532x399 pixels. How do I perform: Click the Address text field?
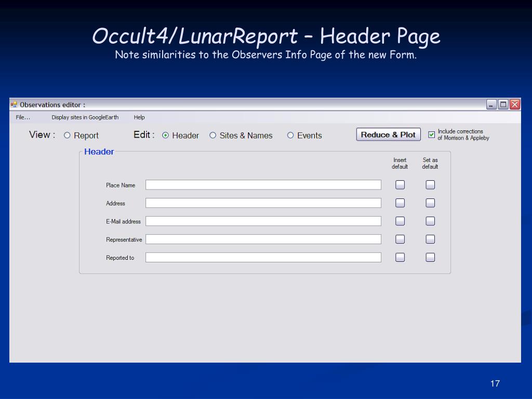pos(263,203)
